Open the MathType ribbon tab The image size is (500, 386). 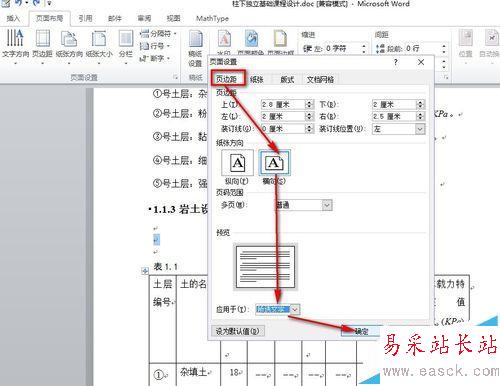coord(212,18)
